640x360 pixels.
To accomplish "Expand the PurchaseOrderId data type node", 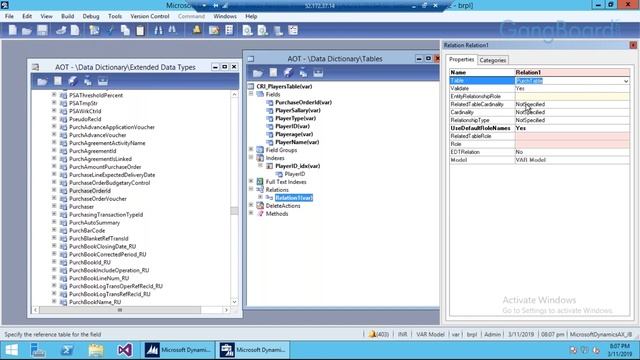I will click(x=54, y=190).
